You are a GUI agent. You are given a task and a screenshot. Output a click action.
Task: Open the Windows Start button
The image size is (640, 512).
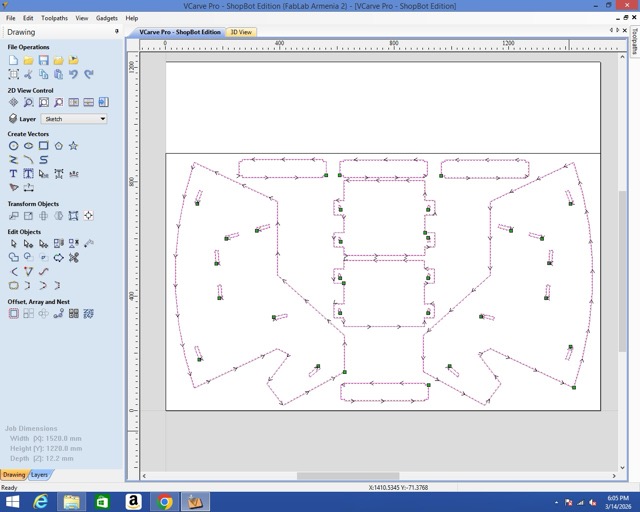pos(12,502)
